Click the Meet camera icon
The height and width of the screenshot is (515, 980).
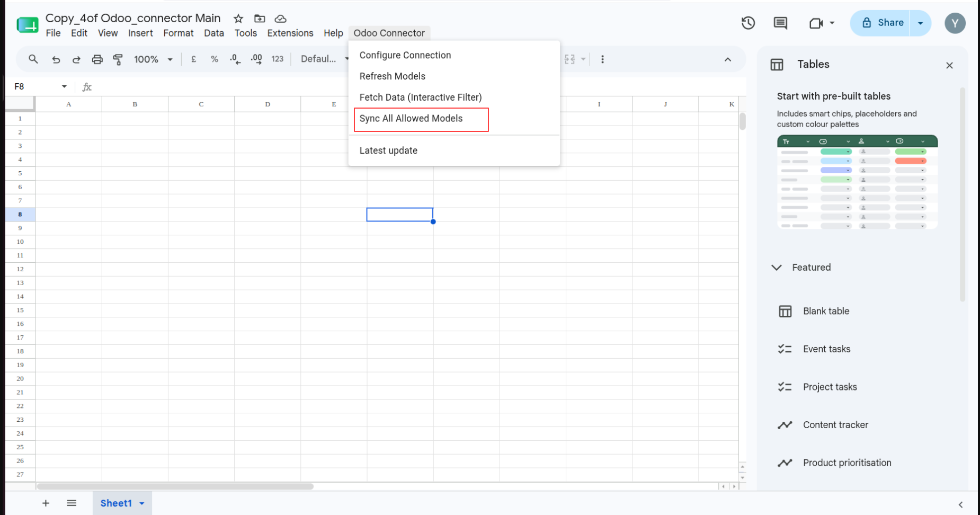pos(816,23)
